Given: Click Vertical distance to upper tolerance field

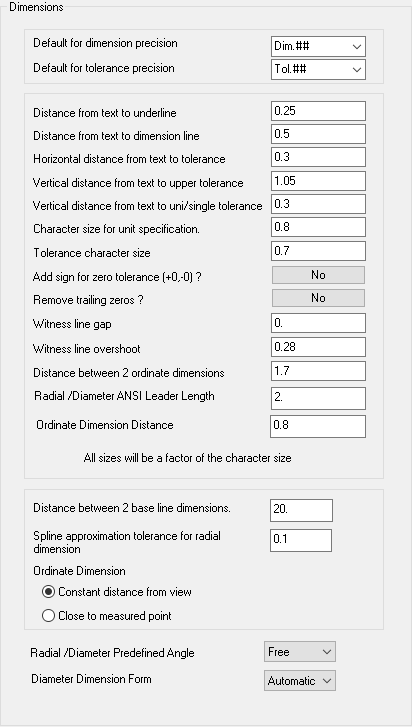Looking at the screenshot, I should click(318, 181).
